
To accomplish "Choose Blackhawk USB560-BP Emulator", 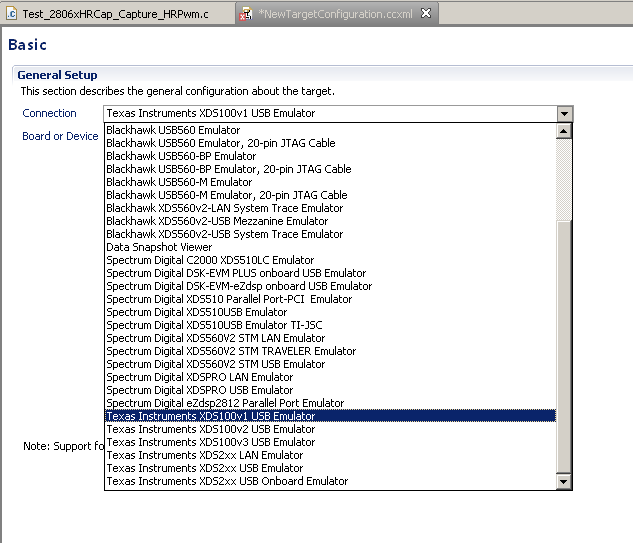I will tap(330, 156).
